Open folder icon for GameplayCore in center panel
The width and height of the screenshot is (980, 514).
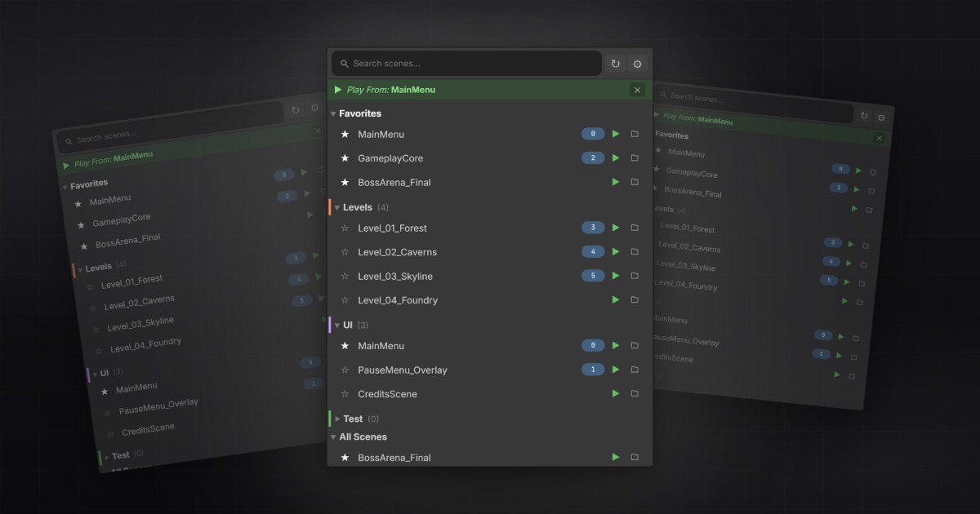[x=635, y=158]
